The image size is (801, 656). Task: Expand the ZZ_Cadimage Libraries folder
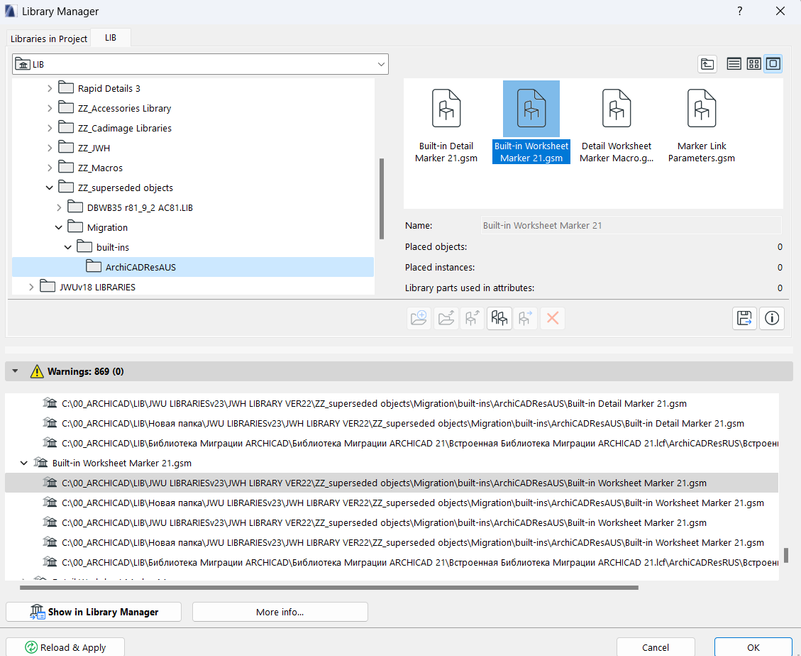coord(50,128)
